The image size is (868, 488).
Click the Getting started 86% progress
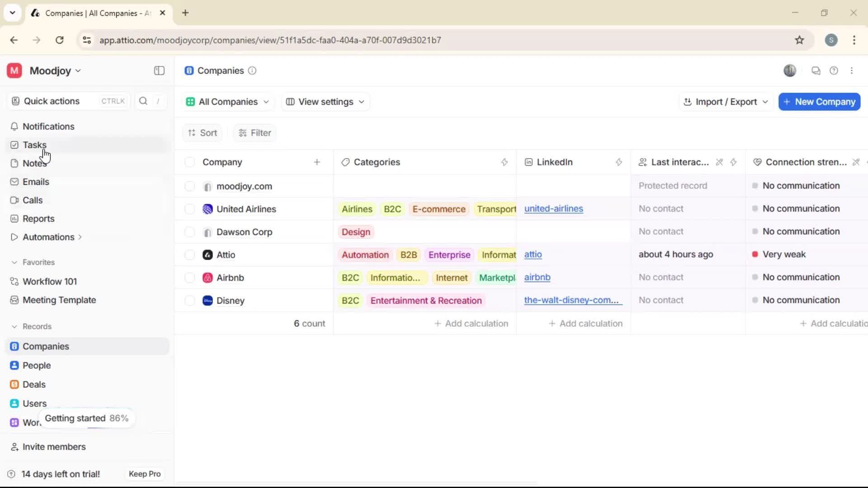86,418
